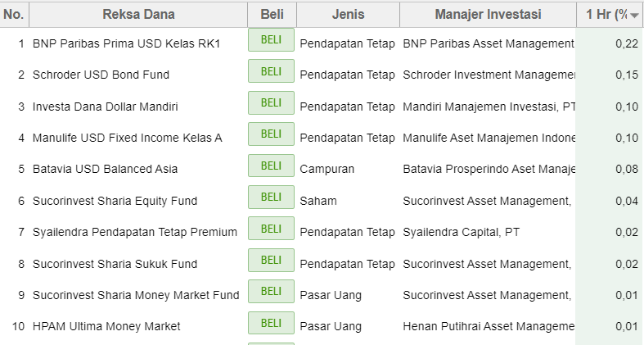The width and height of the screenshot is (644, 345).
Task: Open Schroder USD Bond Fund details
Action: (101, 75)
